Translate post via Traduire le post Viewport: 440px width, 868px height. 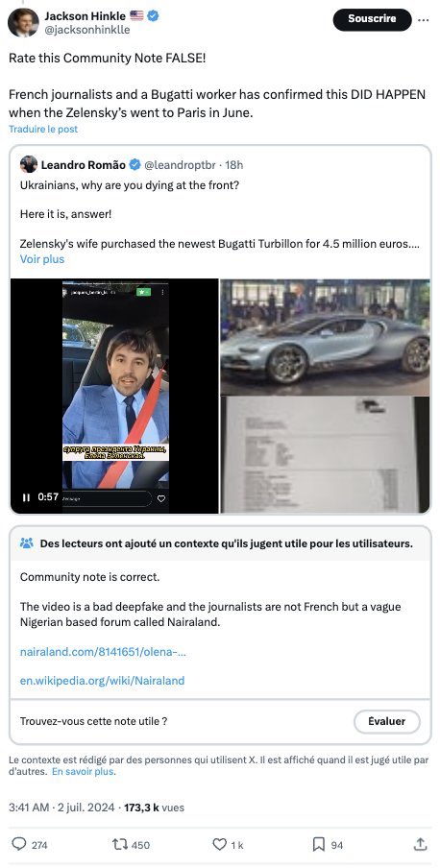point(43,129)
